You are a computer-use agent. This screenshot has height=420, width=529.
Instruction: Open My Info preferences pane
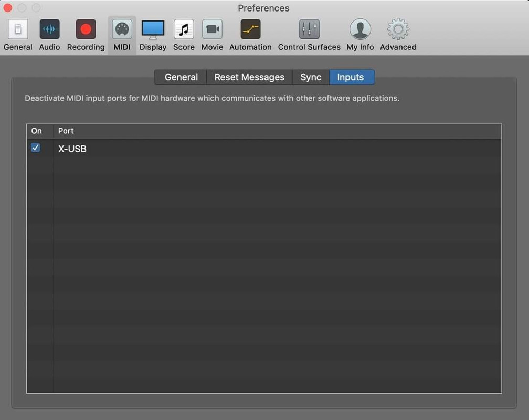[360, 35]
